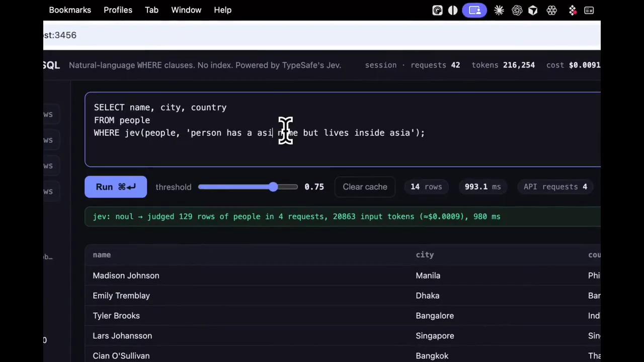Click the circular swirl icon in menu bar
Image resolution: width=644 pixels, height=362 pixels.
pos(437,10)
